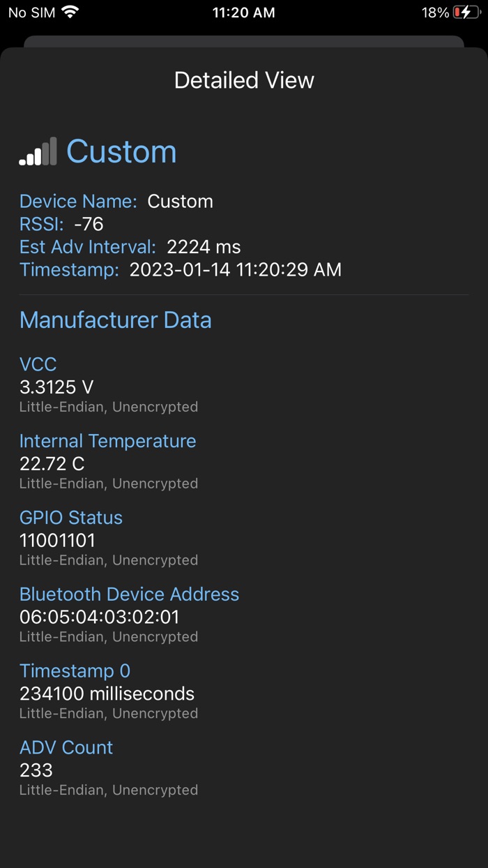Tap the Wi-Fi status icon
Image resolution: width=488 pixels, height=868 pixels.
[70, 12]
